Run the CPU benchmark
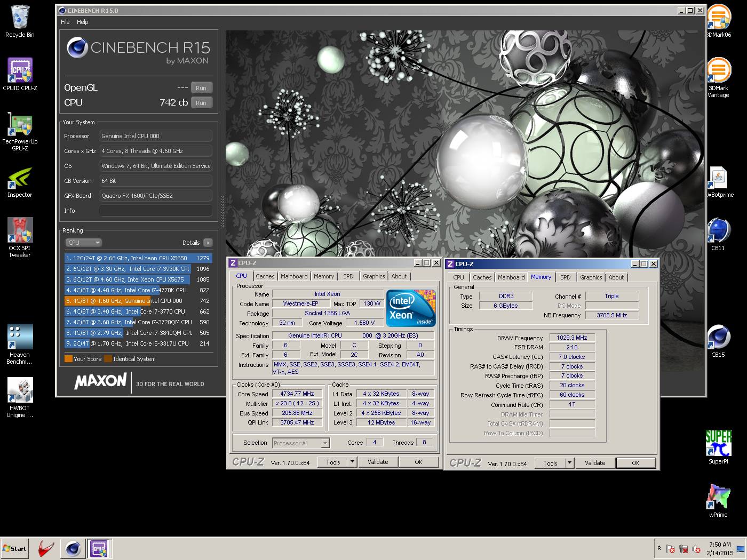The width and height of the screenshot is (747, 560). tap(201, 103)
